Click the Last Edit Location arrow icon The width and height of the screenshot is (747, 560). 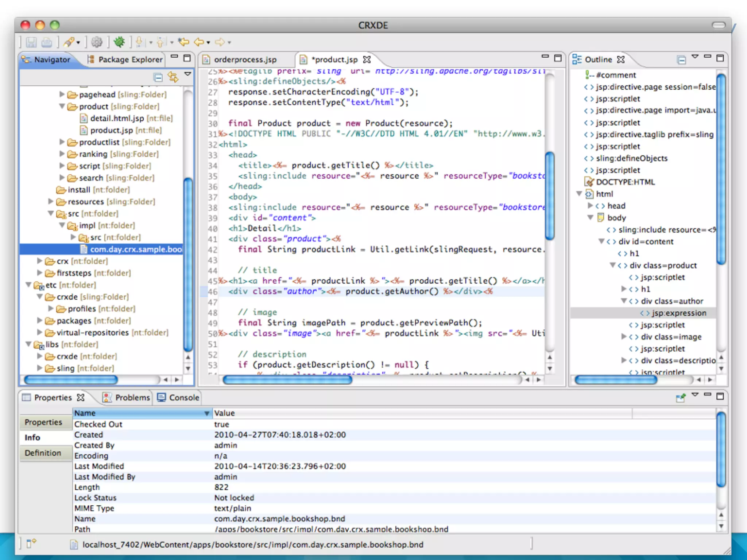183,42
